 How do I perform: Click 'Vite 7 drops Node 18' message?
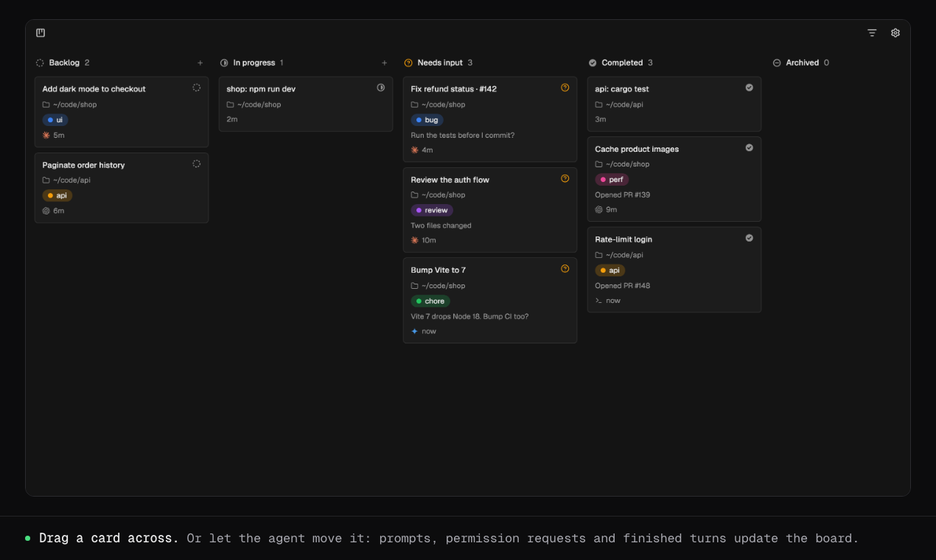pos(469,316)
